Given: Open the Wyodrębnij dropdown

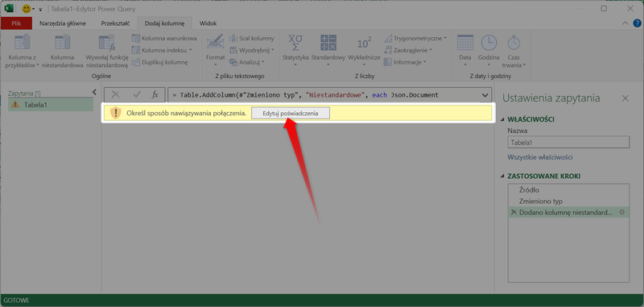Looking at the screenshot, I should tap(251, 50).
